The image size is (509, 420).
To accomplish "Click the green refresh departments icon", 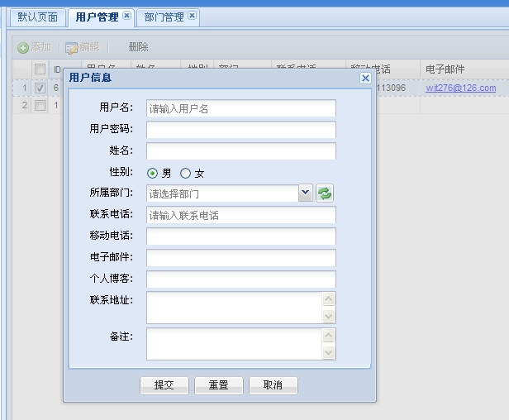I will pyautogui.click(x=324, y=193).
